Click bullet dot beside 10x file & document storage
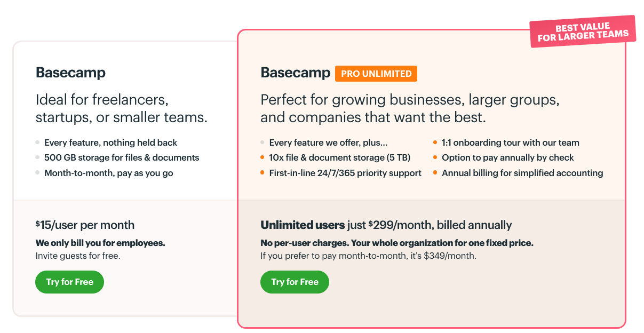 (263, 157)
